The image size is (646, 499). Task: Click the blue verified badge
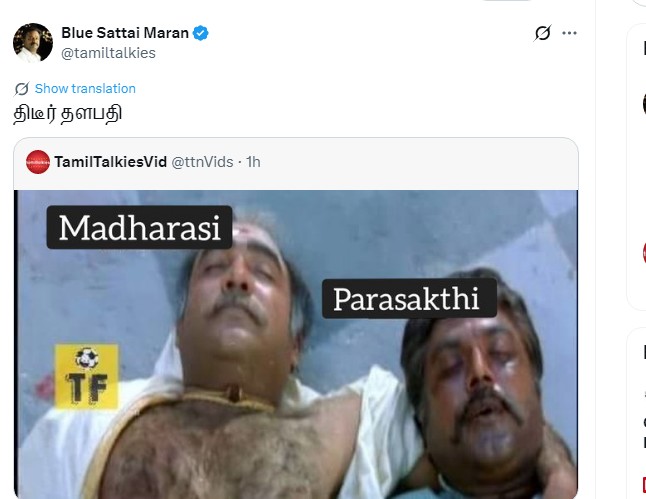201,33
